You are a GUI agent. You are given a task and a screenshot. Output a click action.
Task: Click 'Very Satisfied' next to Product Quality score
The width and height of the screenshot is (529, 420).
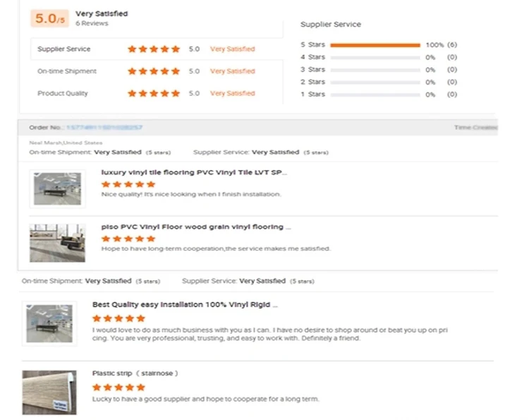[233, 93]
